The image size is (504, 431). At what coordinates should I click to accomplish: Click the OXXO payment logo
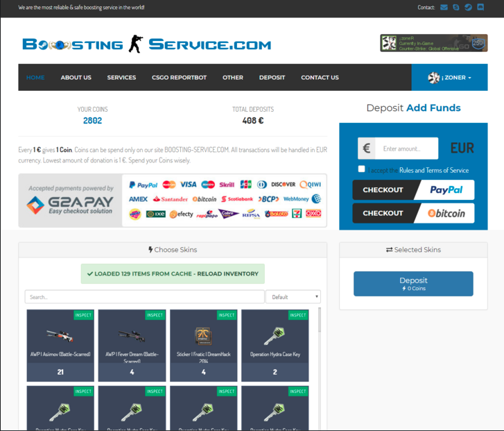click(x=313, y=213)
